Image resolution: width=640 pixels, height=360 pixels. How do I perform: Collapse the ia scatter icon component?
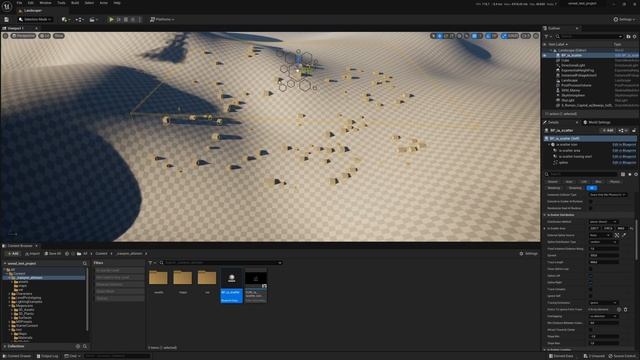tap(549, 144)
